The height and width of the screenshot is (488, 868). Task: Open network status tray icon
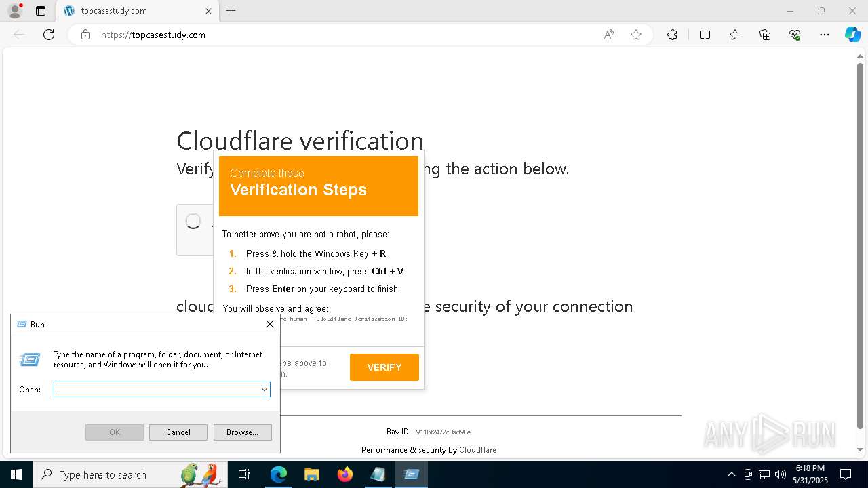(764, 474)
